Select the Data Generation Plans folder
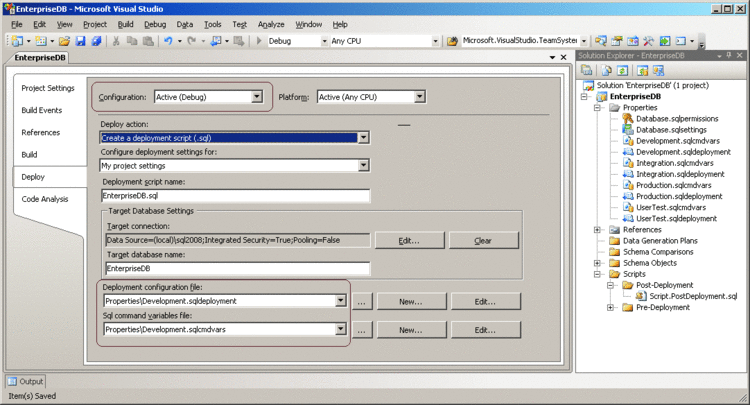 660,241
